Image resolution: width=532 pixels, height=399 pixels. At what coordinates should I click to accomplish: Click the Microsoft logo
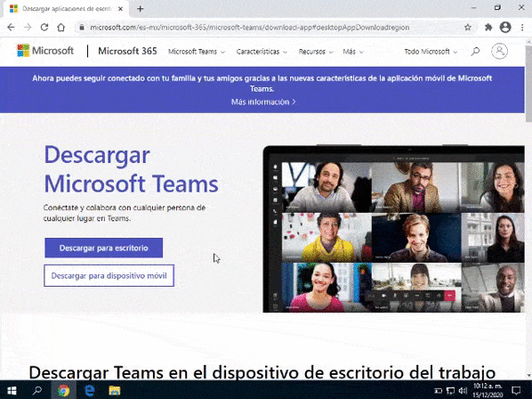(44, 51)
